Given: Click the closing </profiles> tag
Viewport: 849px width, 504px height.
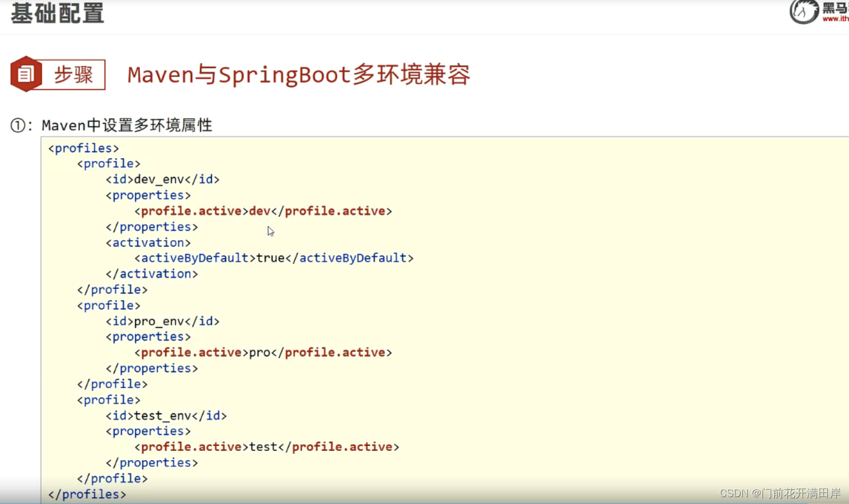Looking at the screenshot, I should pos(87,494).
